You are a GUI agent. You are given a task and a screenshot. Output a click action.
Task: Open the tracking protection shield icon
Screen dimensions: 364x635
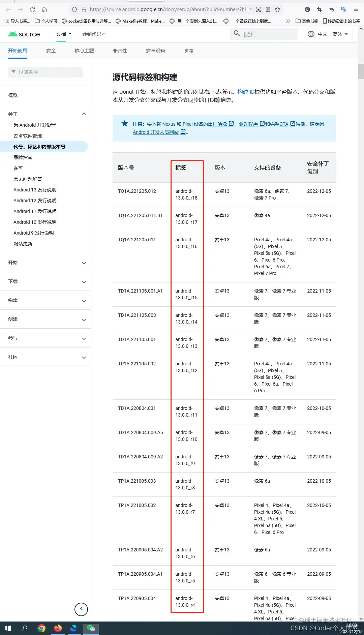(74, 9)
